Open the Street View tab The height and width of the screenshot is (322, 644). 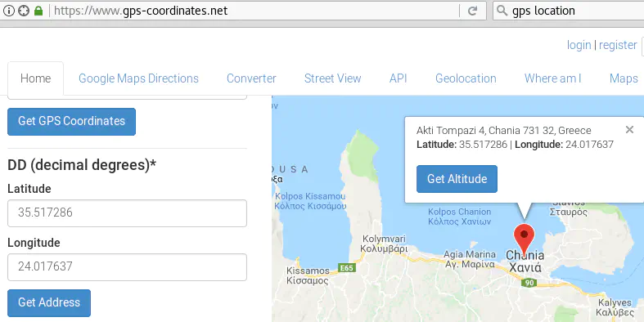[x=333, y=78]
